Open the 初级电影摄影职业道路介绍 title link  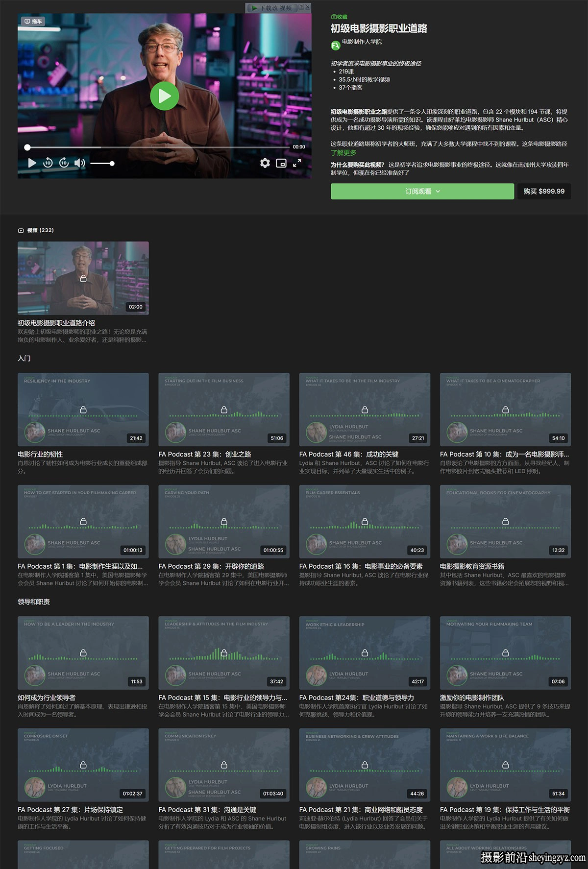tap(56, 323)
